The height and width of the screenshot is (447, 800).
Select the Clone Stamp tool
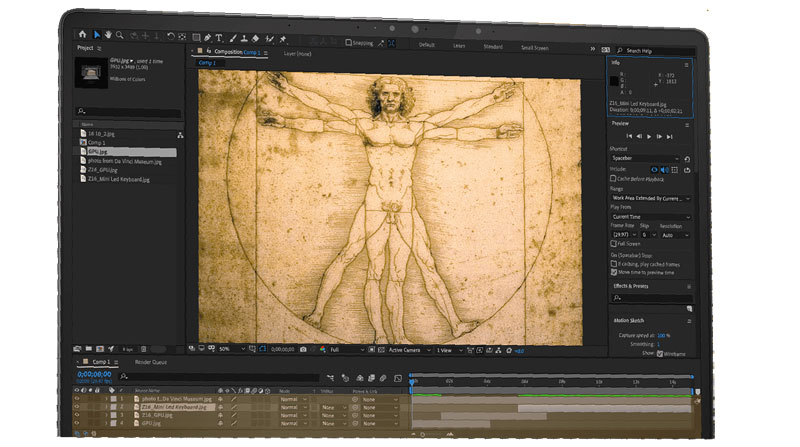click(x=244, y=38)
